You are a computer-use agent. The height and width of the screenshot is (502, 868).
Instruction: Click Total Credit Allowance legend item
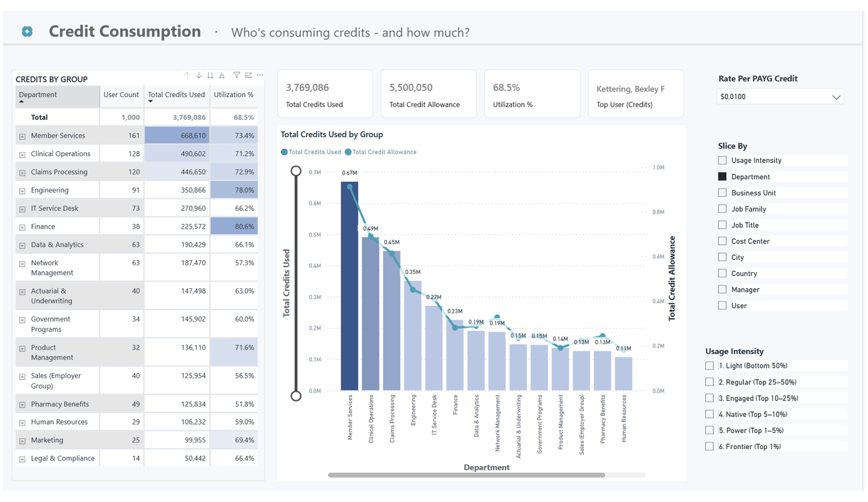(380, 152)
